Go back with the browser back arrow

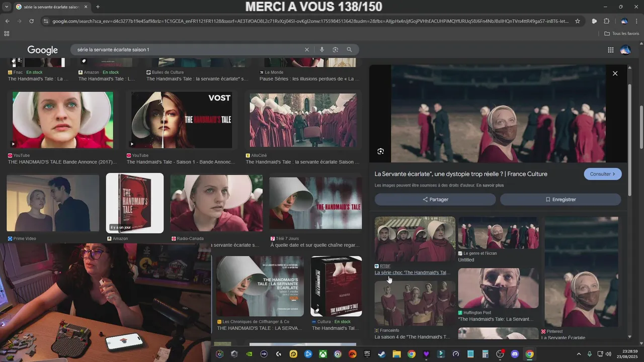pyautogui.click(x=7, y=21)
